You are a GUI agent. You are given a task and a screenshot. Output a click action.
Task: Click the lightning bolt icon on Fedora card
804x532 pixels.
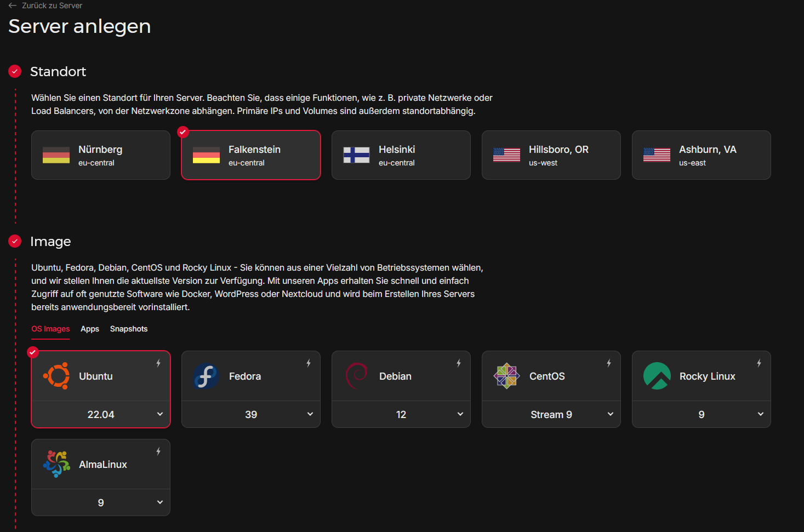(x=309, y=363)
